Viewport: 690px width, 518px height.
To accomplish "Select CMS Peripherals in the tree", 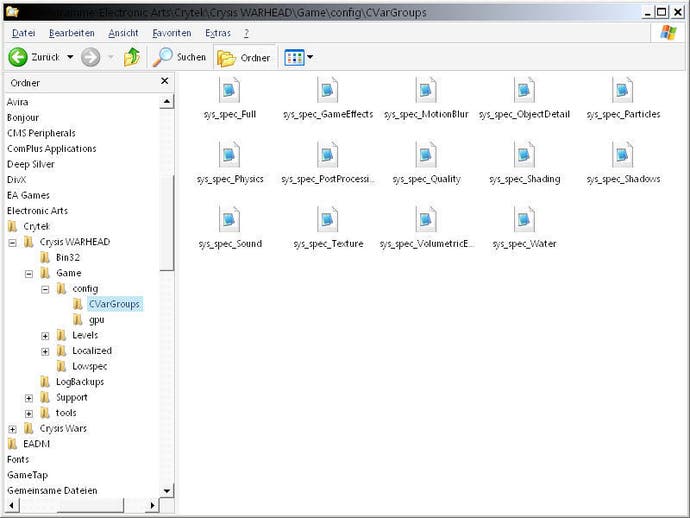I will coord(41,133).
